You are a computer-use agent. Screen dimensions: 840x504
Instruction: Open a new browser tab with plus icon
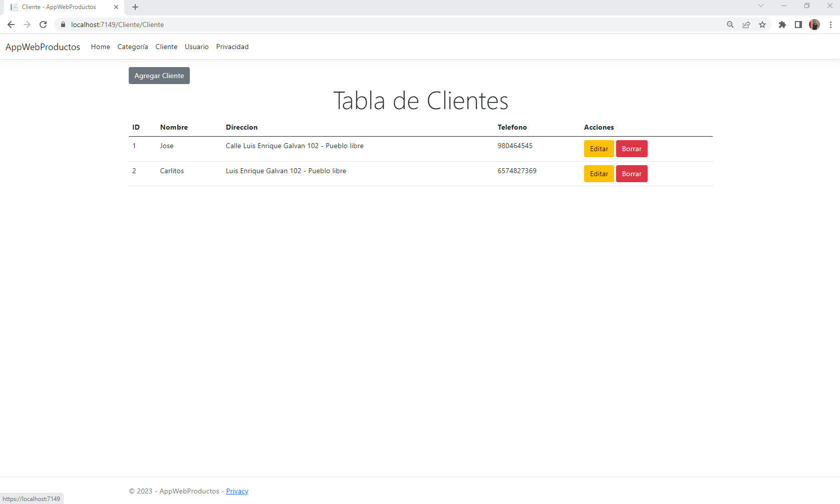[x=135, y=7]
